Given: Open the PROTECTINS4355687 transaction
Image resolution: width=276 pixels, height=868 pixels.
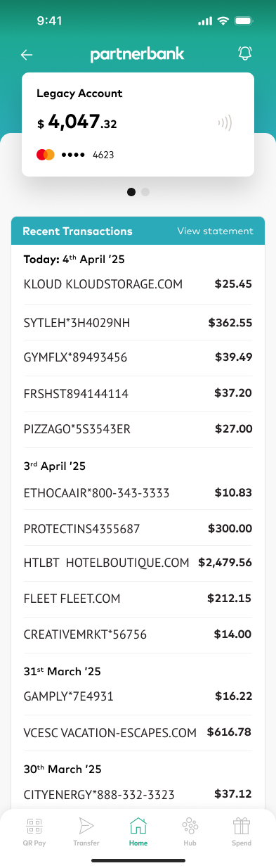Looking at the screenshot, I should [x=138, y=528].
